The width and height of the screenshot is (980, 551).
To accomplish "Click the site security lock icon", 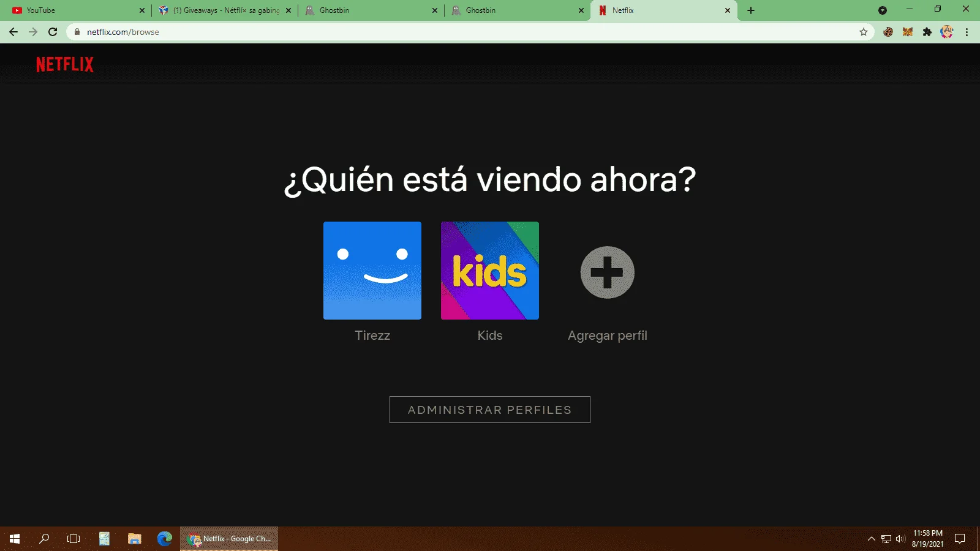I will (x=77, y=32).
